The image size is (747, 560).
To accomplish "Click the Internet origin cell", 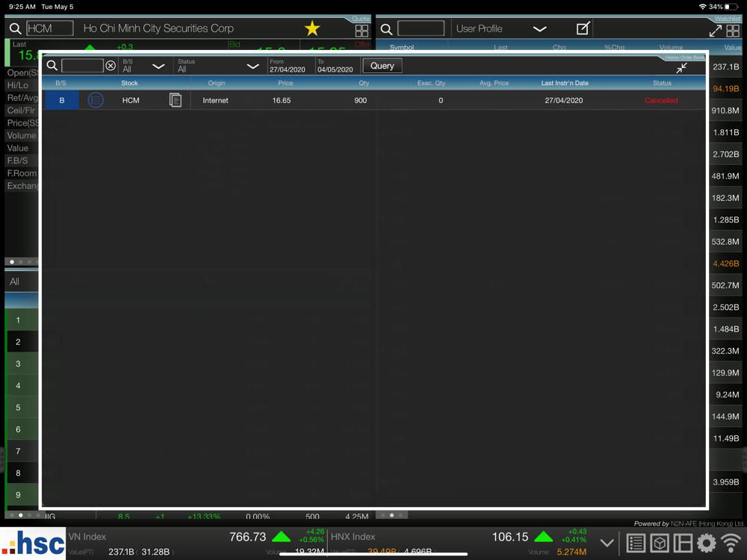I will tap(215, 101).
